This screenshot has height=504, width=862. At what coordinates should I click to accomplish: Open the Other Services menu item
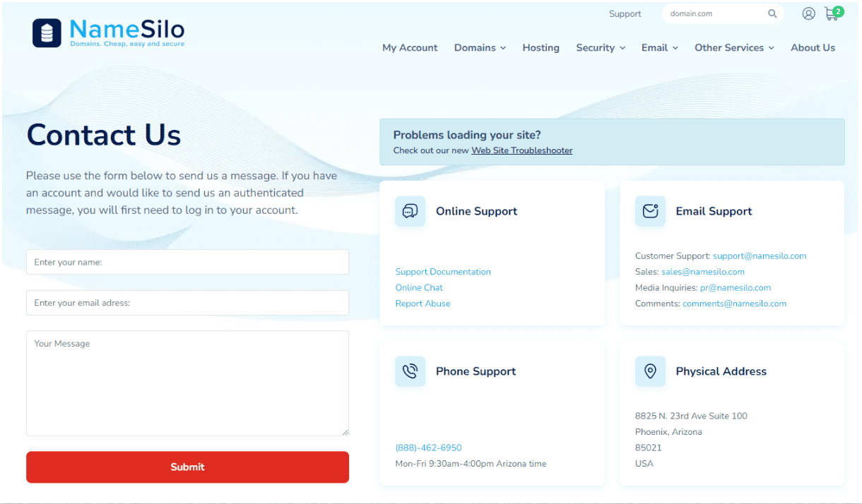(x=729, y=48)
